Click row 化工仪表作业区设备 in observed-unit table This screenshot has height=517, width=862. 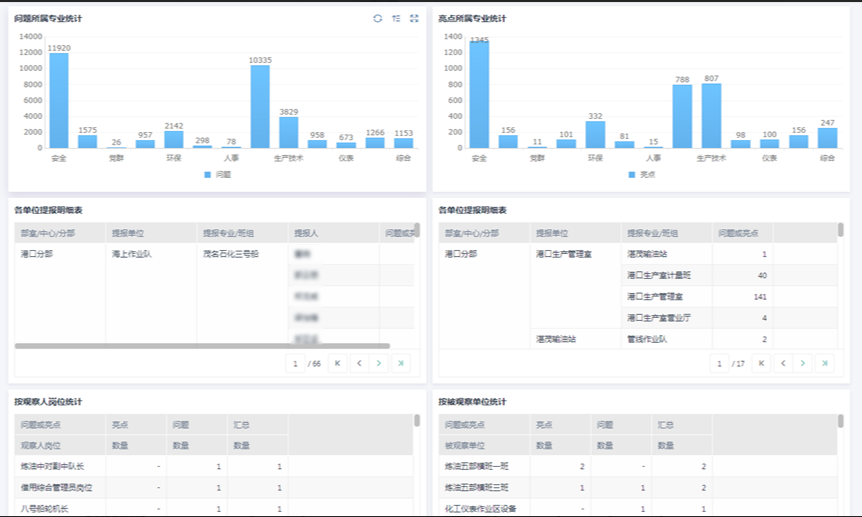click(638, 509)
